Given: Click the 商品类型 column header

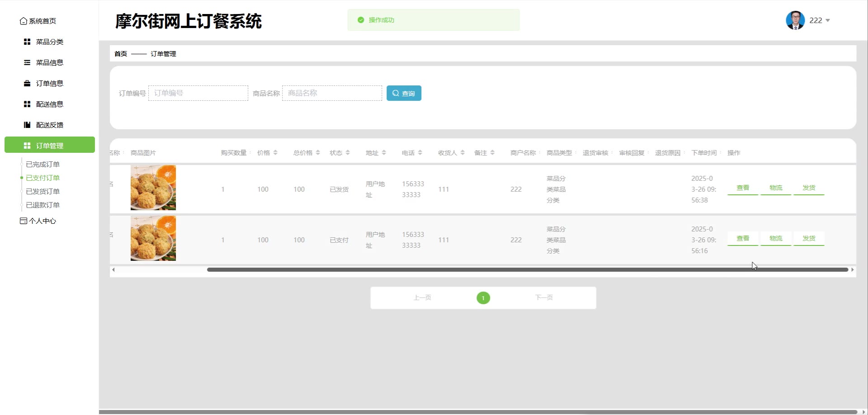Looking at the screenshot, I should click(x=559, y=153).
